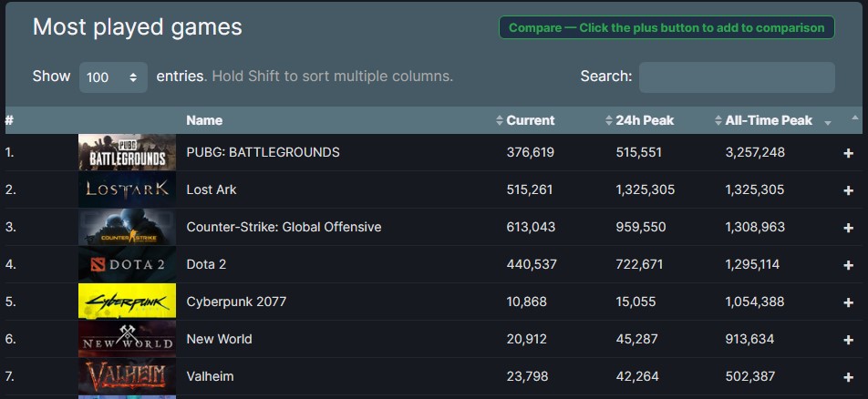Add Lost Ark to comparison with plus
Screen dimensions: 868x399
click(848, 190)
